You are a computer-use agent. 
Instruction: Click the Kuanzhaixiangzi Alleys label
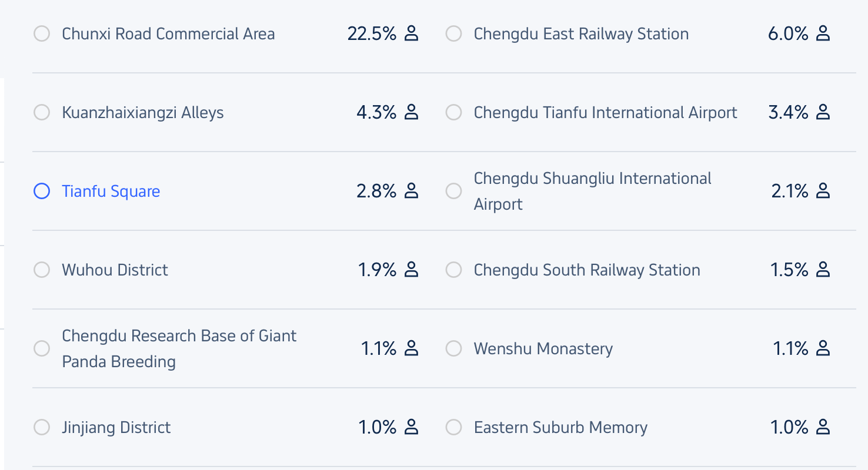tap(143, 113)
